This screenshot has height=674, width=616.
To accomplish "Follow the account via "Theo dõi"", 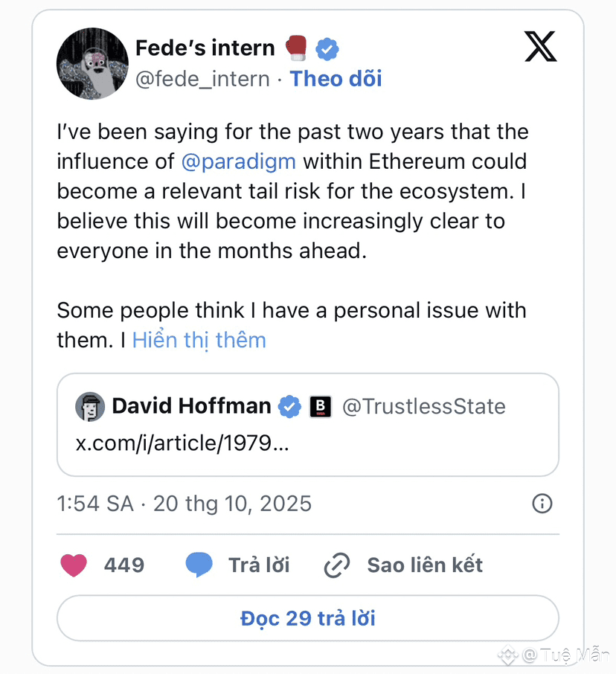I will [336, 79].
